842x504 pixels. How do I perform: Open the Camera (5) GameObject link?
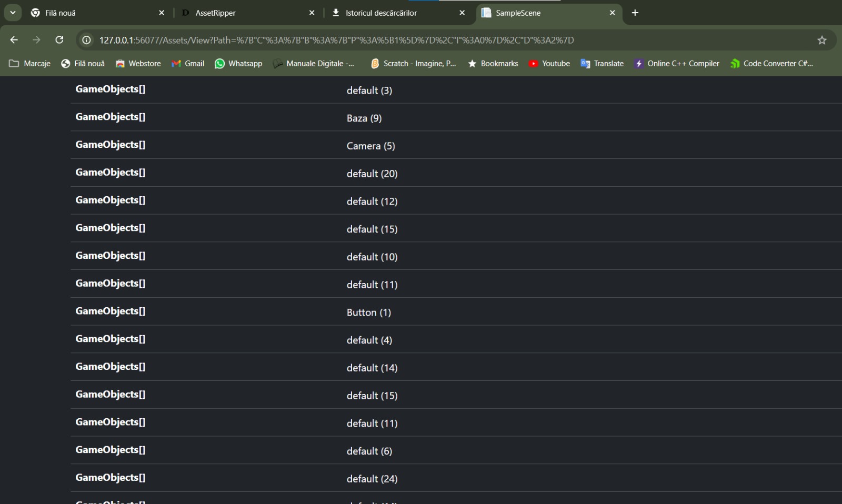pos(370,146)
